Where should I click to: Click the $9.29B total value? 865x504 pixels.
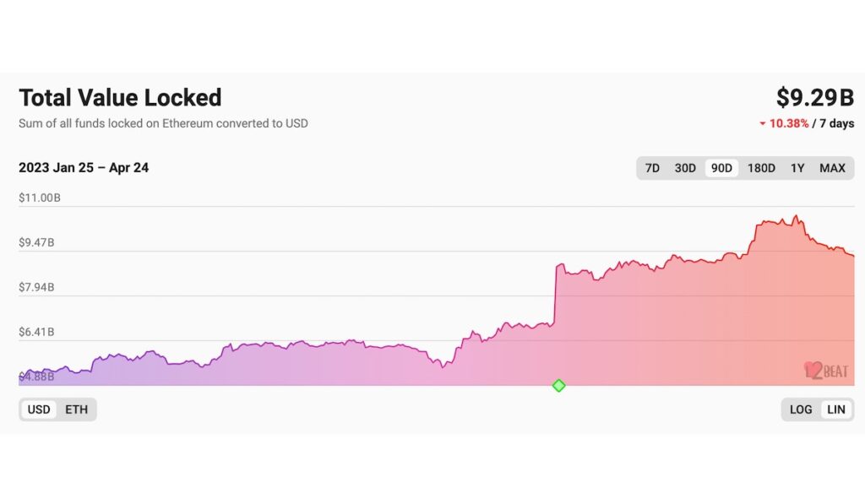(814, 98)
